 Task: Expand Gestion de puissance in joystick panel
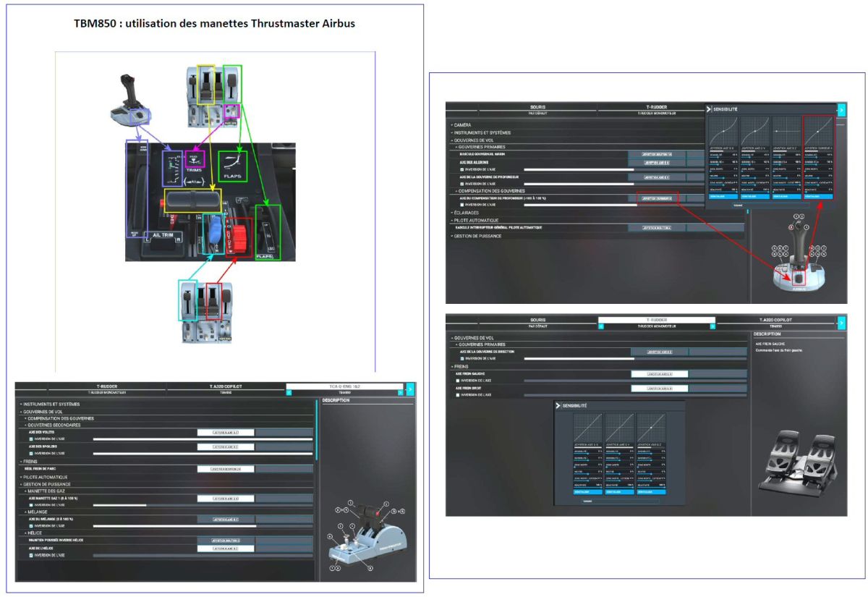click(476, 236)
